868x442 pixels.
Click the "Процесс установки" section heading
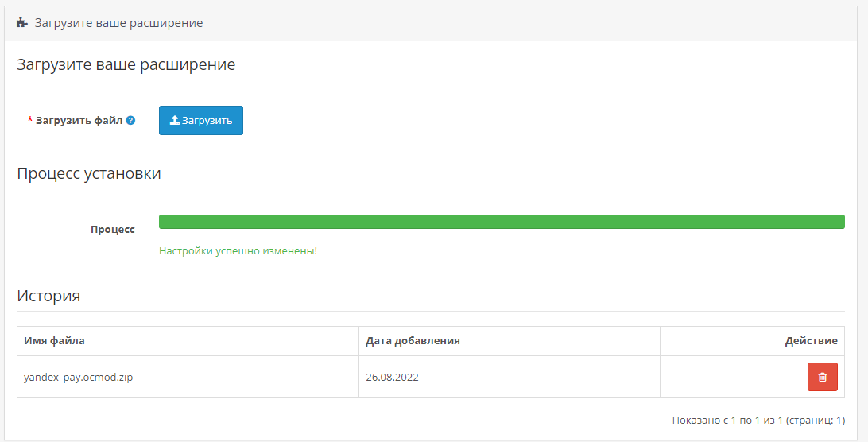89,173
